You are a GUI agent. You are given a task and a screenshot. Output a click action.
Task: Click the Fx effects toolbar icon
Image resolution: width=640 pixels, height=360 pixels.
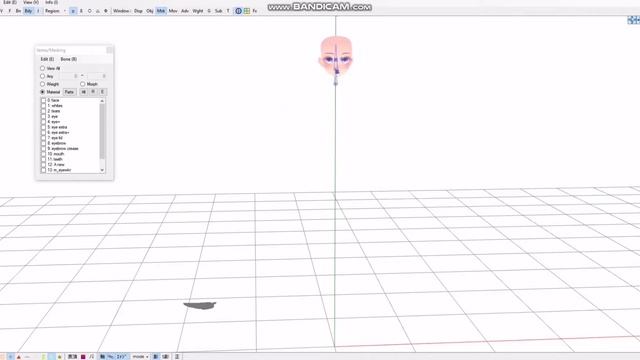[x=255, y=11]
